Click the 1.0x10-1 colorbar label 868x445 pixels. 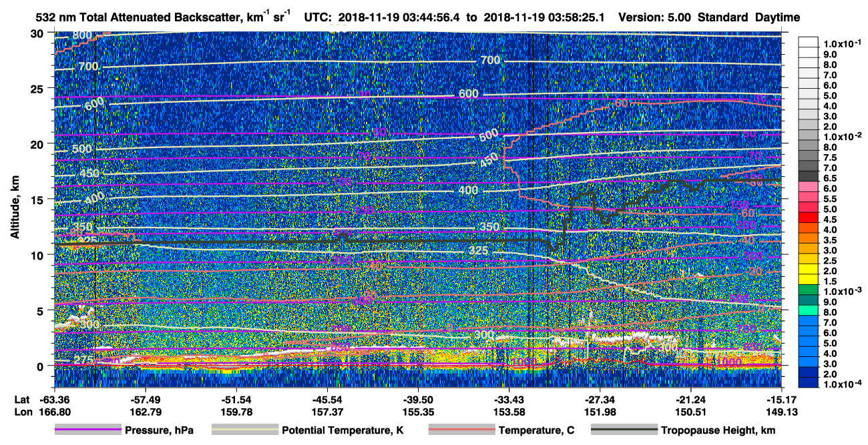(x=843, y=43)
